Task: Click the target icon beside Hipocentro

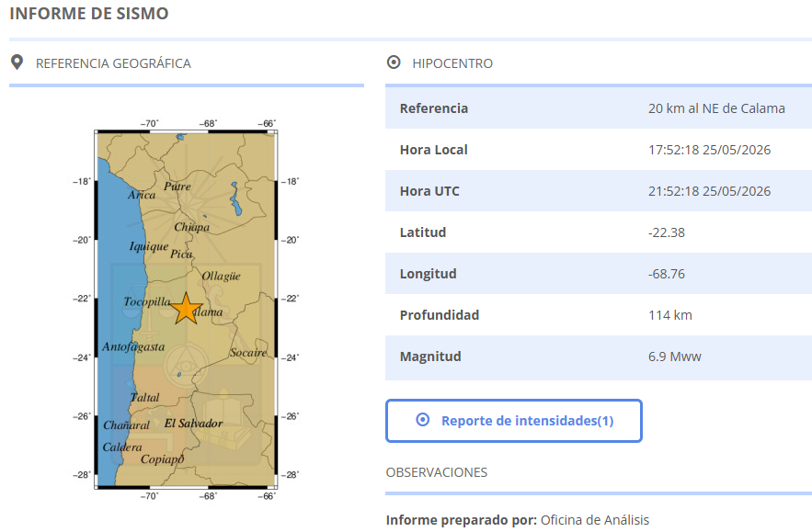Action: coord(394,62)
